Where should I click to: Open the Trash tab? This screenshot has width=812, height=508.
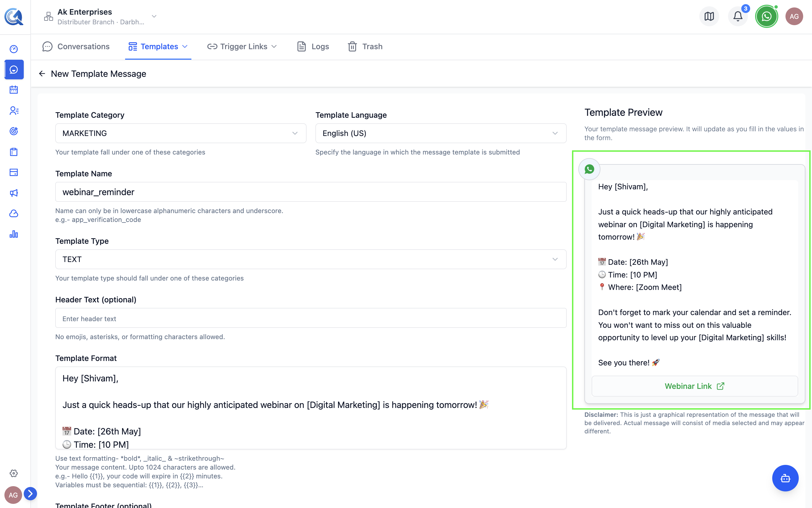coord(365,46)
